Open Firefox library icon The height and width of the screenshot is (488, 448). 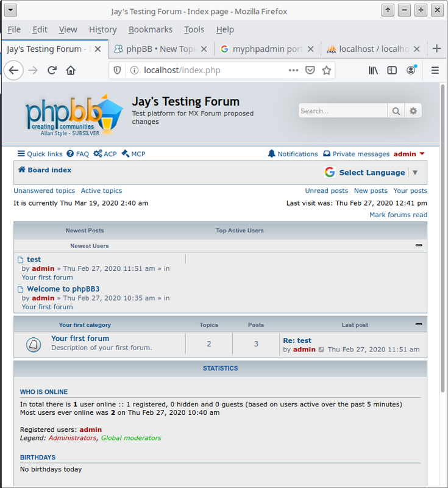point(373,70)
